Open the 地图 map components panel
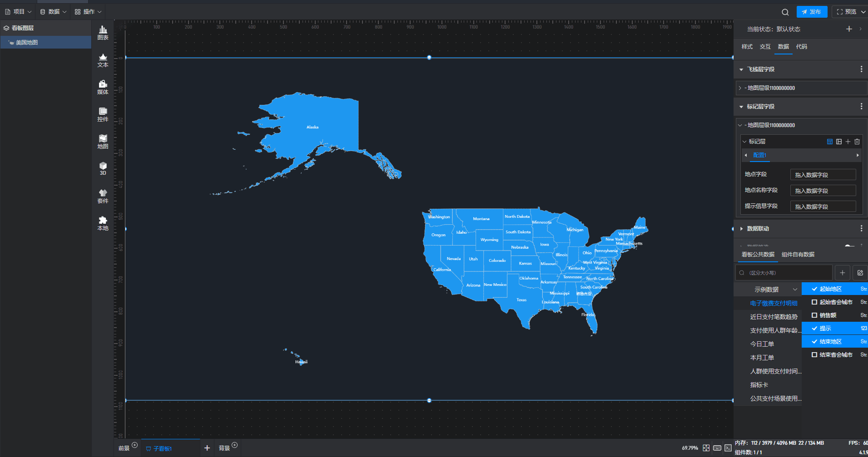 tap(103, 142)
